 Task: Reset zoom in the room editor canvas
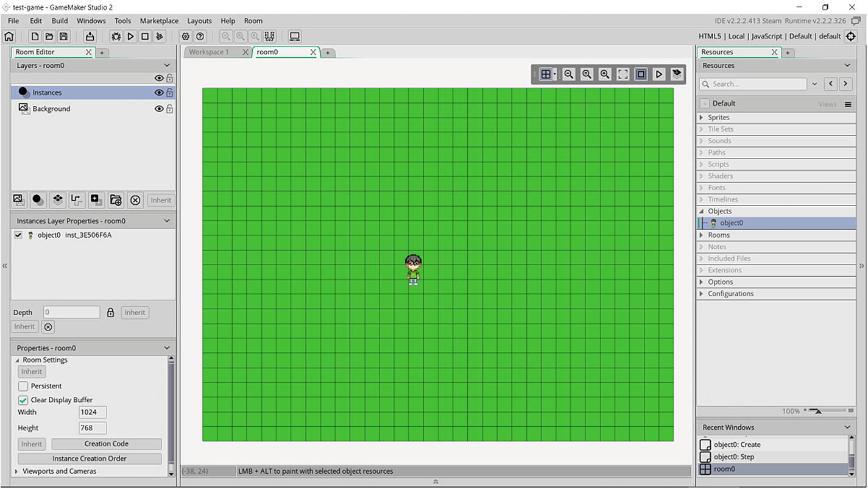pyautogui.click(x=587, y=74)
